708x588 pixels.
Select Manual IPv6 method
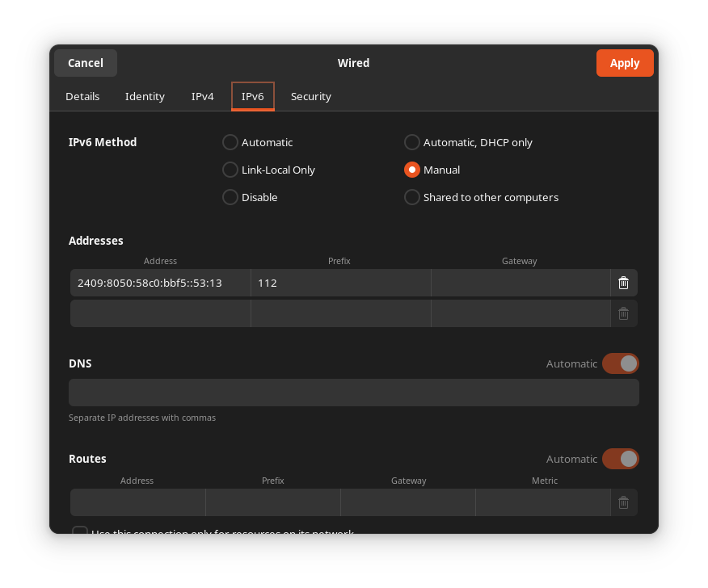412,170
